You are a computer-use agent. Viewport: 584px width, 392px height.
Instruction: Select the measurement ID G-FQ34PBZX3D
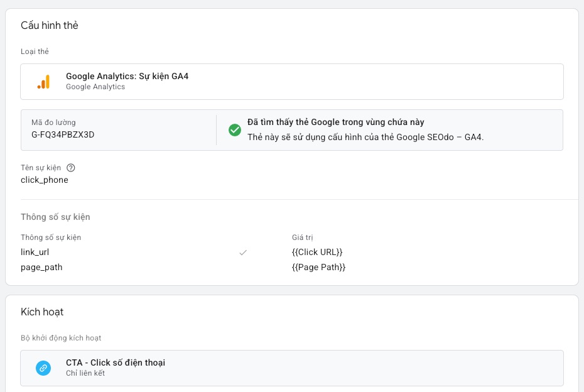[x=63, y=134]
